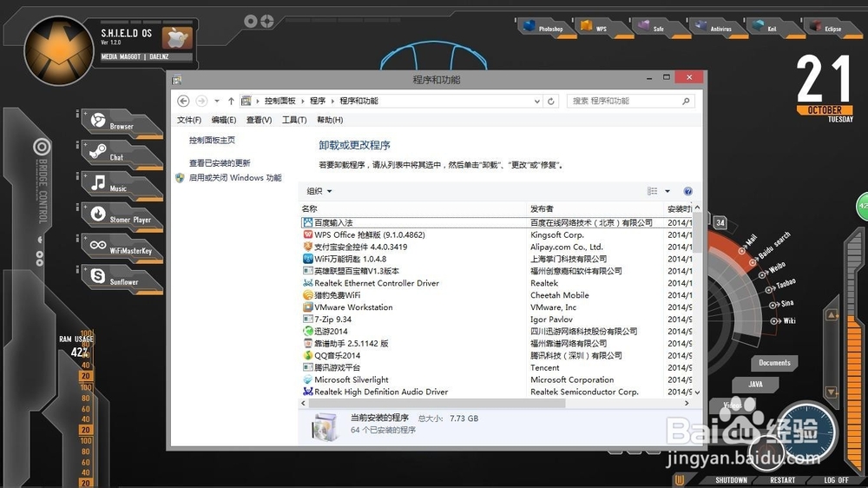This screenshot has width=868, height=488.
Task: Open Taobao from the radial dial
Action: pyautogui.click(x=782, y=286)
